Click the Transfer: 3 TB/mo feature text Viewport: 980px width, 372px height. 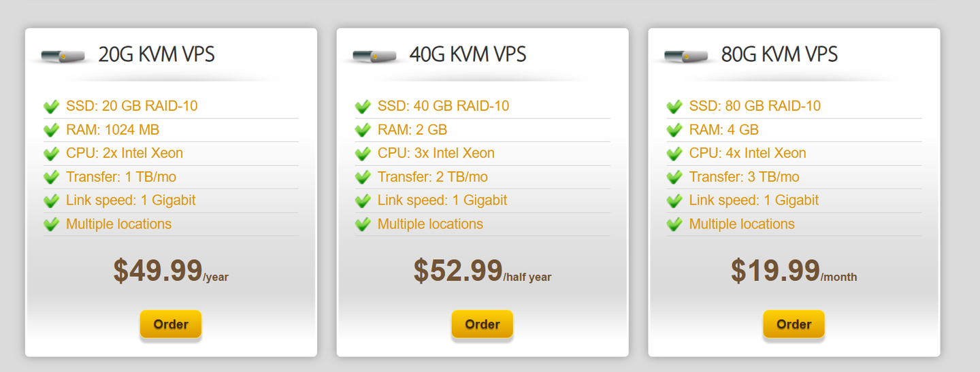[744, 177]
